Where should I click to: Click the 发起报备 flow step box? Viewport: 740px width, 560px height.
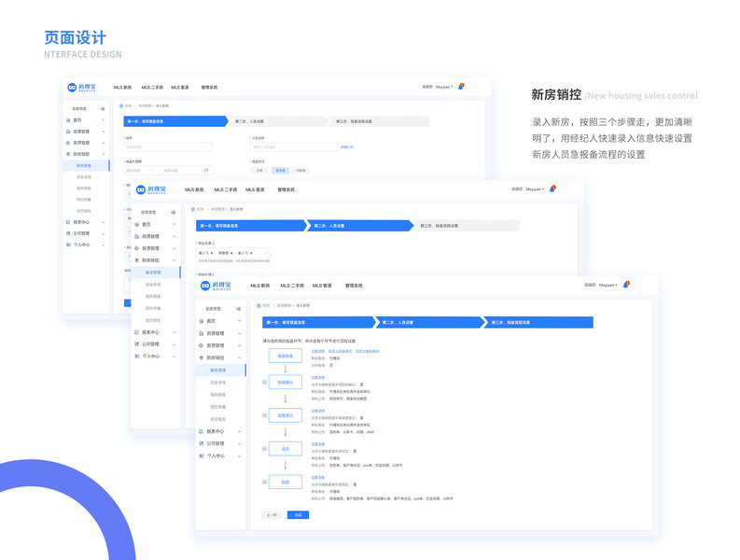285,356
